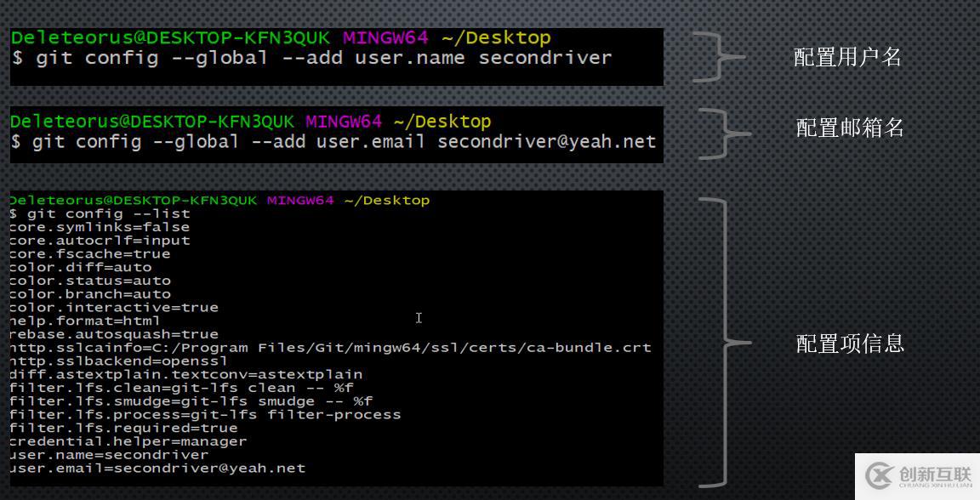Select the line 'color.status=auto'
The height and width of the screenshot is (500, 980).
point(90,281)
